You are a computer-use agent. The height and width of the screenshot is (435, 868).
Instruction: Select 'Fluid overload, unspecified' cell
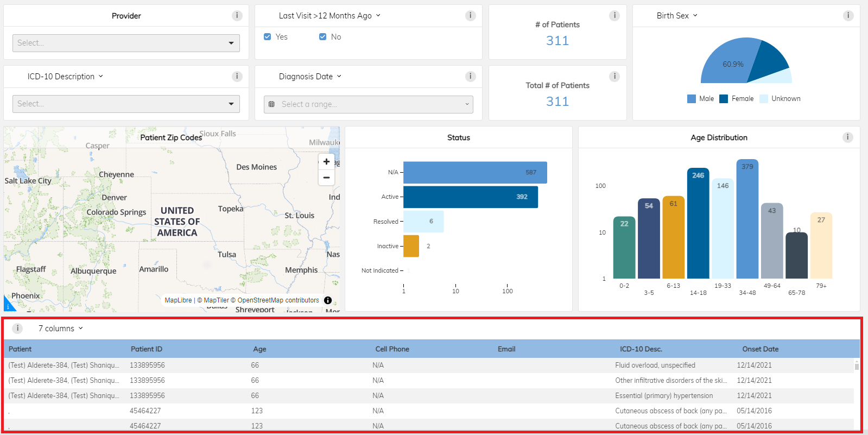[655, 365]
